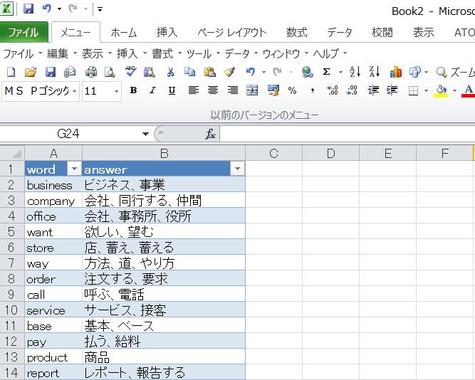Decrease decimal places
The image size is (475, 380).
(x=352, y=90)
